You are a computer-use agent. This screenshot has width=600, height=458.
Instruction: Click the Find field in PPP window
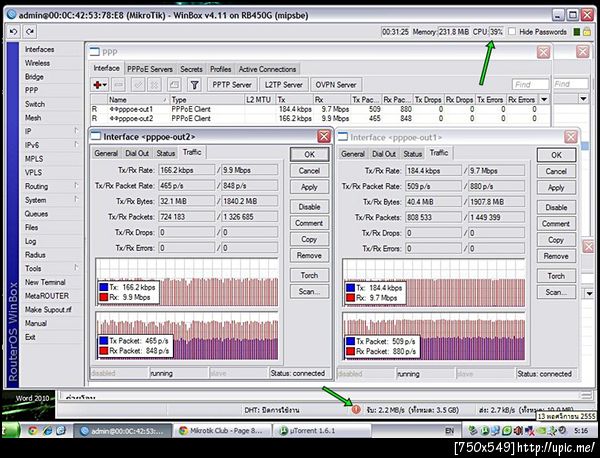(x=530, y=84)
